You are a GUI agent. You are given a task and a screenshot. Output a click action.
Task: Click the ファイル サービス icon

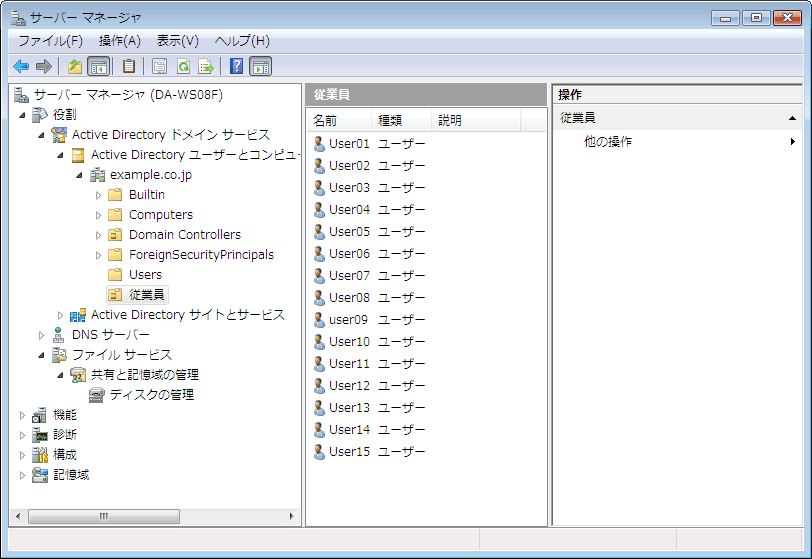pos(59,355)
